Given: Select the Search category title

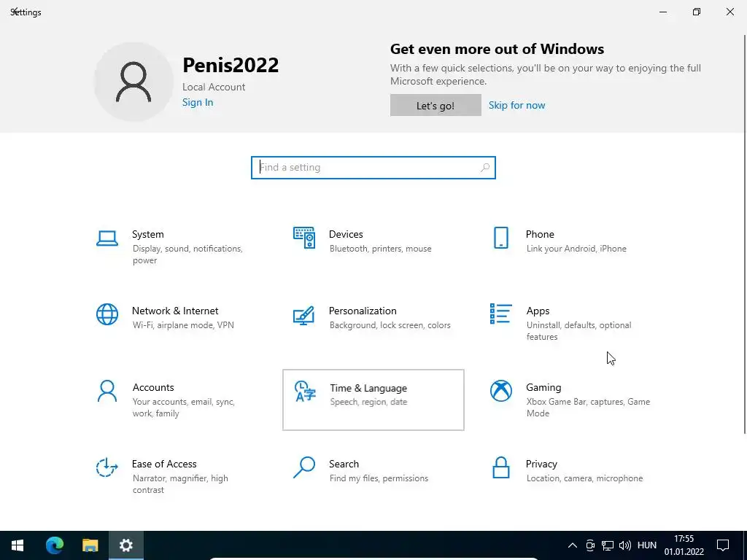Looking at the screenshot, I should tap(344, 464).
